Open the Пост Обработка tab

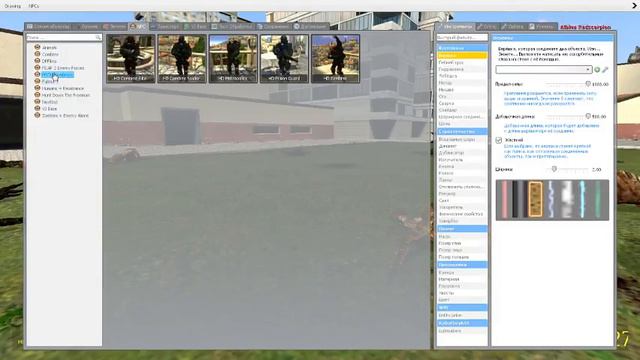[x=233, y=27]
